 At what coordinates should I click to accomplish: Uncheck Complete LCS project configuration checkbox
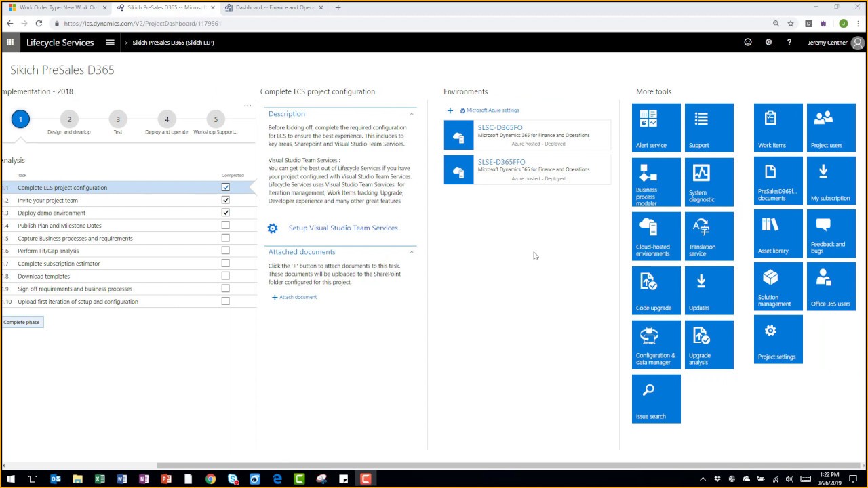point(225,187)
